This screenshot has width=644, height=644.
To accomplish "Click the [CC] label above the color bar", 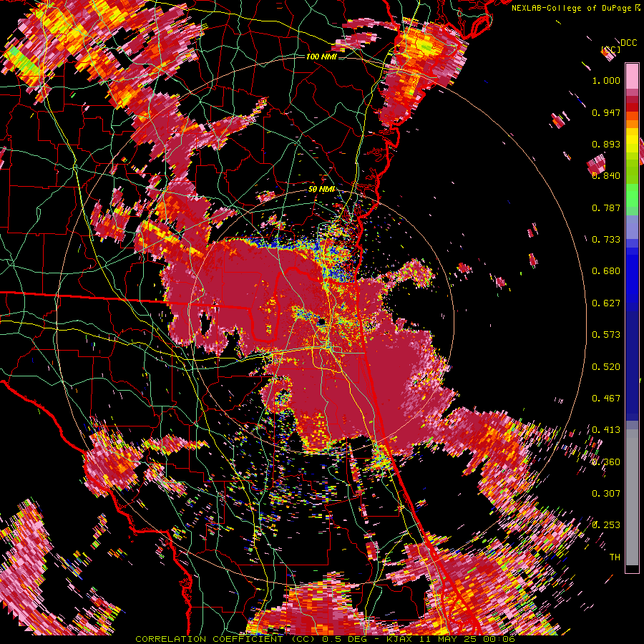I will click(x=610, y=49).
